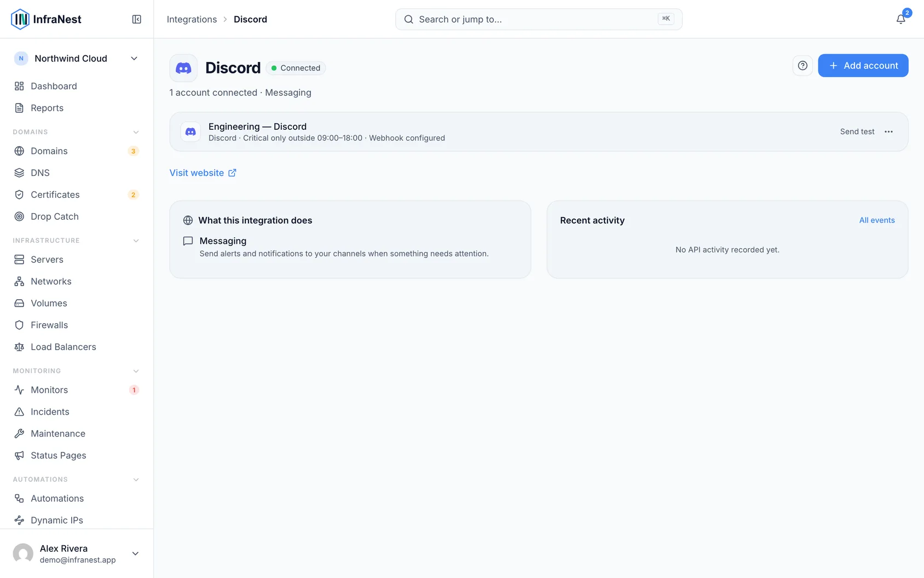This screenshot has height=578, width=924.
Task: Click the Firewalls shield icon
Action: [19, 325]
